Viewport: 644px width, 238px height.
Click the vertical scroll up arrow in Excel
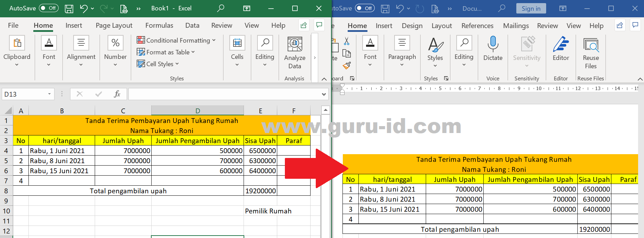tap(325, 110)
